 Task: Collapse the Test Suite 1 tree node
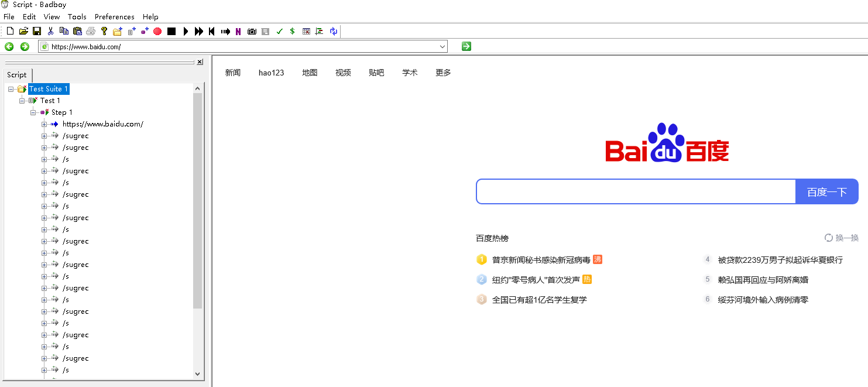(x=11, y=89)
